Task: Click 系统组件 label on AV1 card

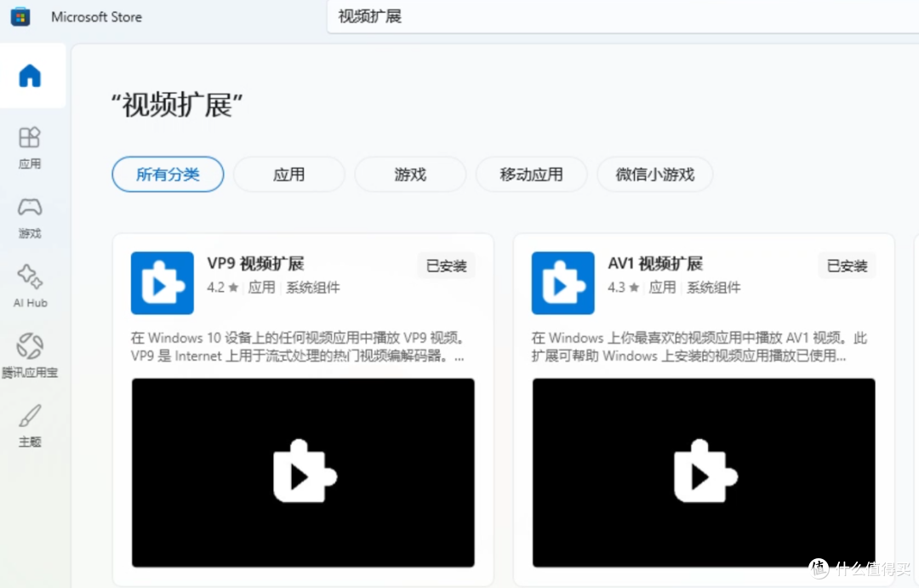Action: (714, 288)
